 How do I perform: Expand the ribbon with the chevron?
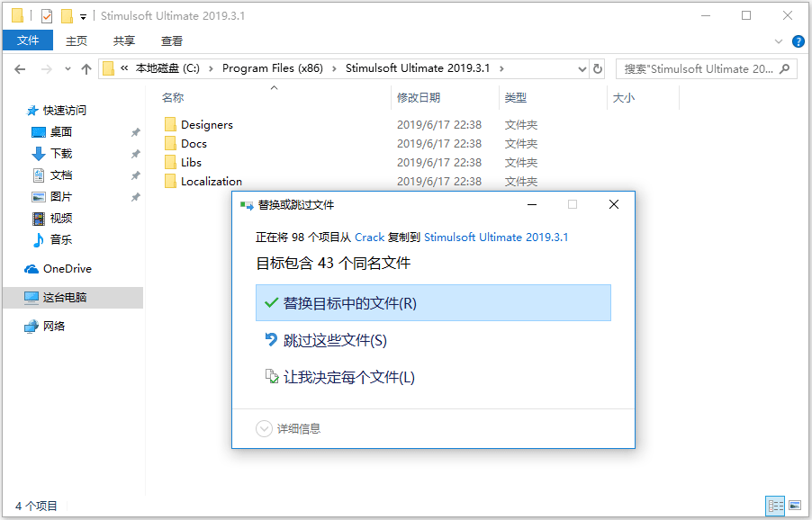(779, 41)
